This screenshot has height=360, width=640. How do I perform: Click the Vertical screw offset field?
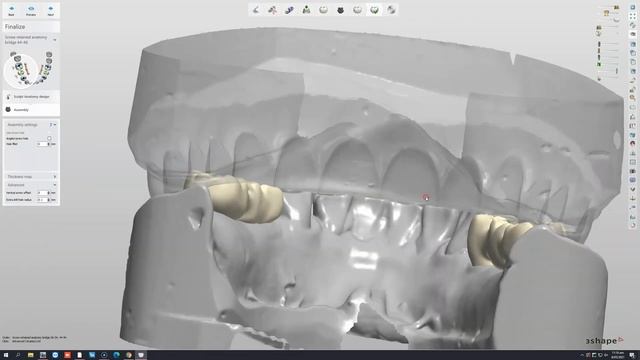click(42, 193)
